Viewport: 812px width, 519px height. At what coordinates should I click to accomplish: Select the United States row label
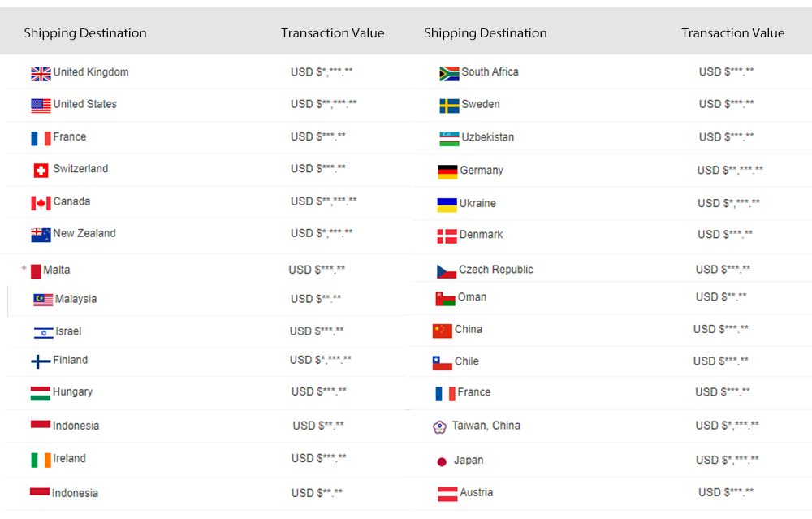pos(85,104)
